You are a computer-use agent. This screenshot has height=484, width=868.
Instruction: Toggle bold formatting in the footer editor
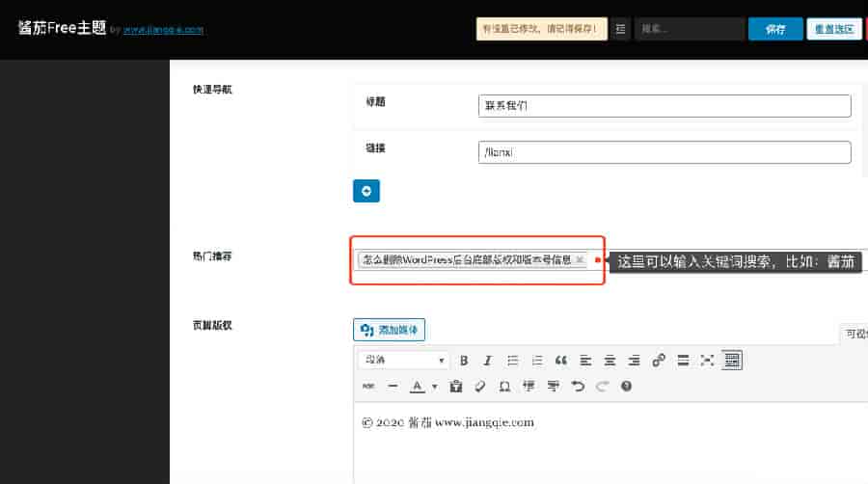[x=464, y=361]
